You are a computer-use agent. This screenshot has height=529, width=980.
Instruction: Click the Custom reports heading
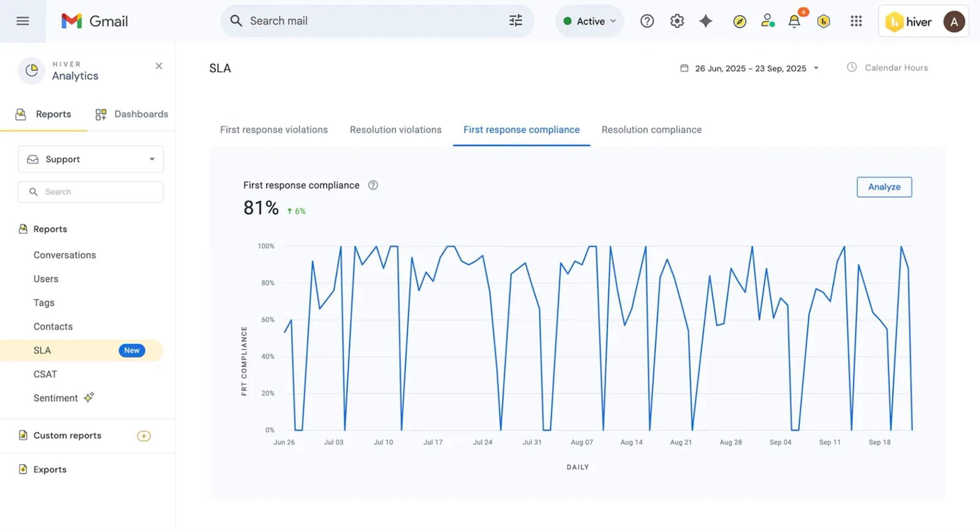click(67, 435)
